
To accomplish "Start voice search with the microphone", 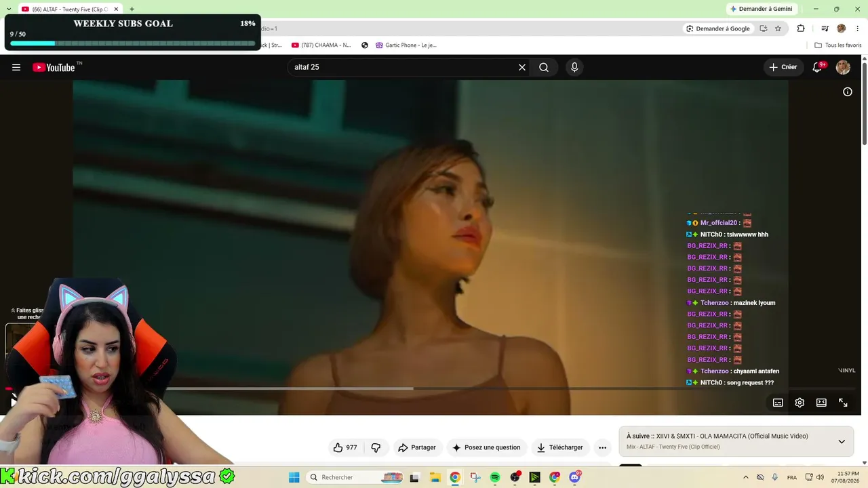I will click(x=574, y=67).
